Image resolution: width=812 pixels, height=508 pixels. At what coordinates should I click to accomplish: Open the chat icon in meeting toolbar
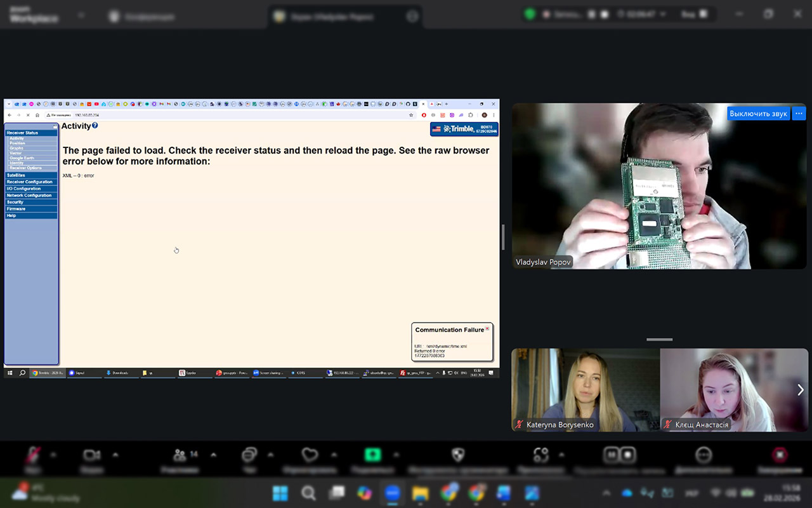pos(249,455)
